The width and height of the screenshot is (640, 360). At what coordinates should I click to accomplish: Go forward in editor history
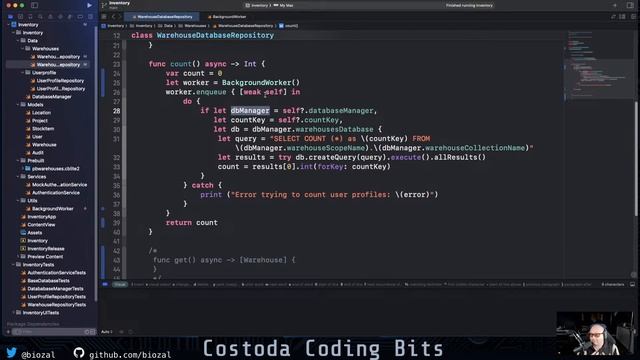tap(120, 17)
